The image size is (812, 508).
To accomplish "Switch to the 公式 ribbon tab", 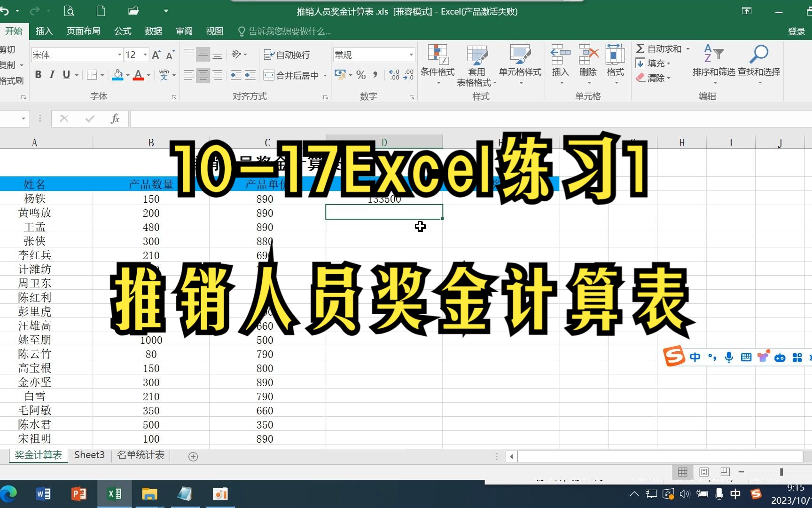I will click(122, 31).
